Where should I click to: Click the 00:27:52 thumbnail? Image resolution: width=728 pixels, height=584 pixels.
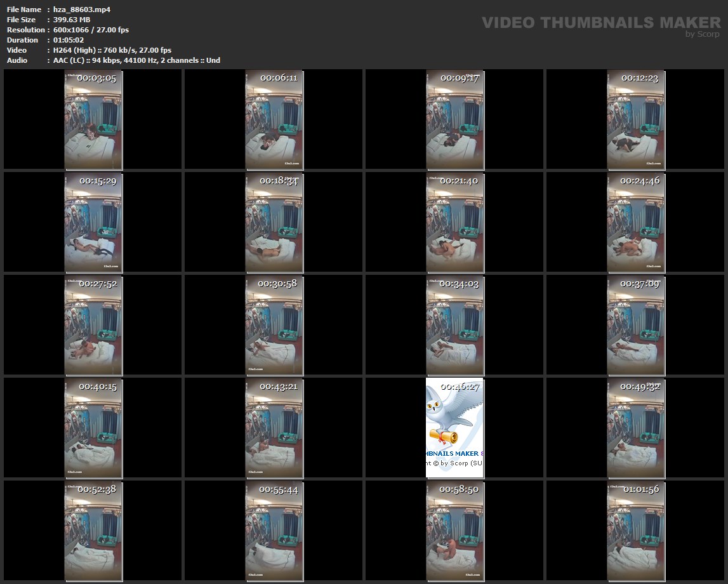coord(93,326)
